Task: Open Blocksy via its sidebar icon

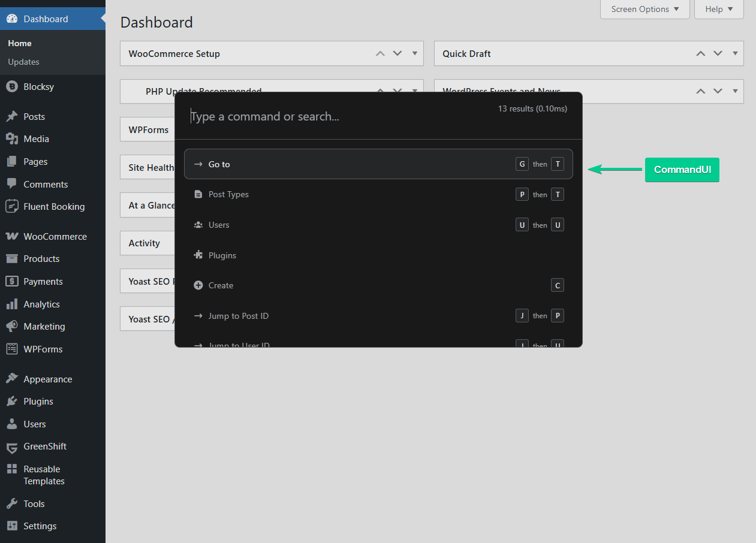Action: point(11,87)
